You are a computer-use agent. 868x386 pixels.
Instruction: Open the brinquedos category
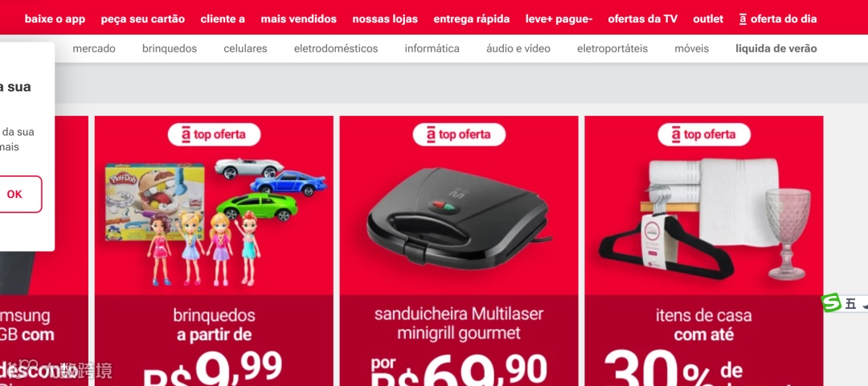[170, 49]
